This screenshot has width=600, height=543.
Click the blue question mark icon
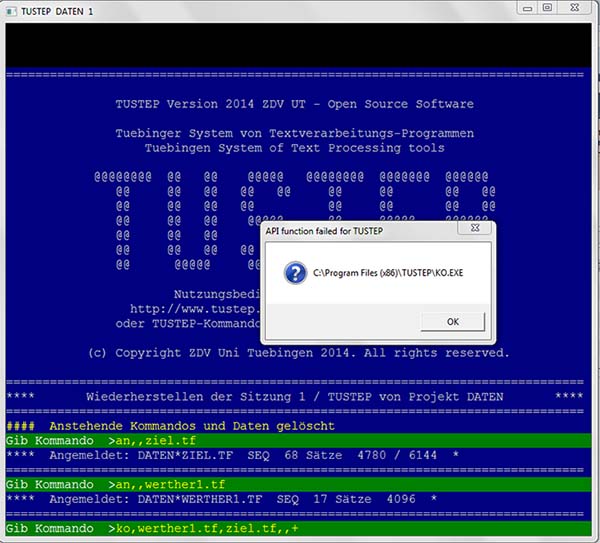295,273
